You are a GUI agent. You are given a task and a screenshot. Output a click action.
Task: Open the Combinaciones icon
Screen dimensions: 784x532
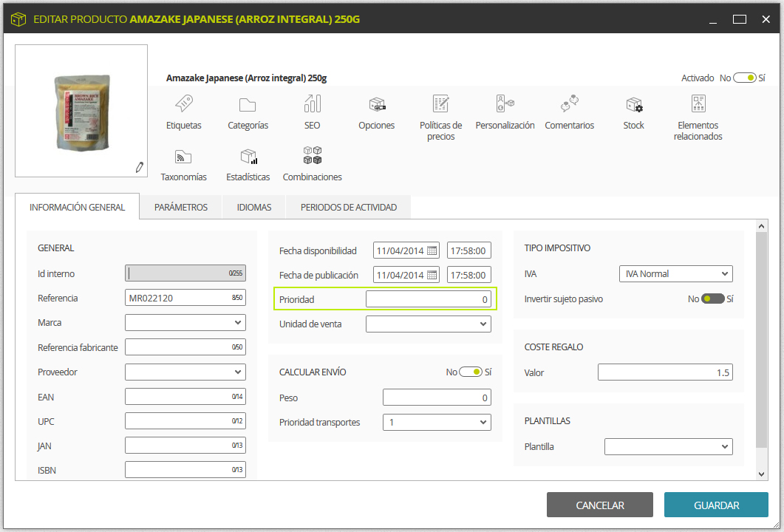313,155
